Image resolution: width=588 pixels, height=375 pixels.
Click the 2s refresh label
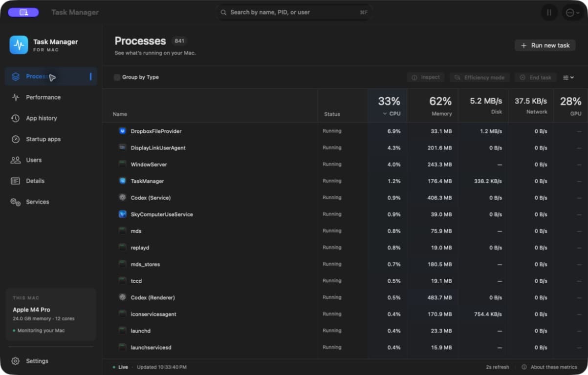[x=498, y=367]
